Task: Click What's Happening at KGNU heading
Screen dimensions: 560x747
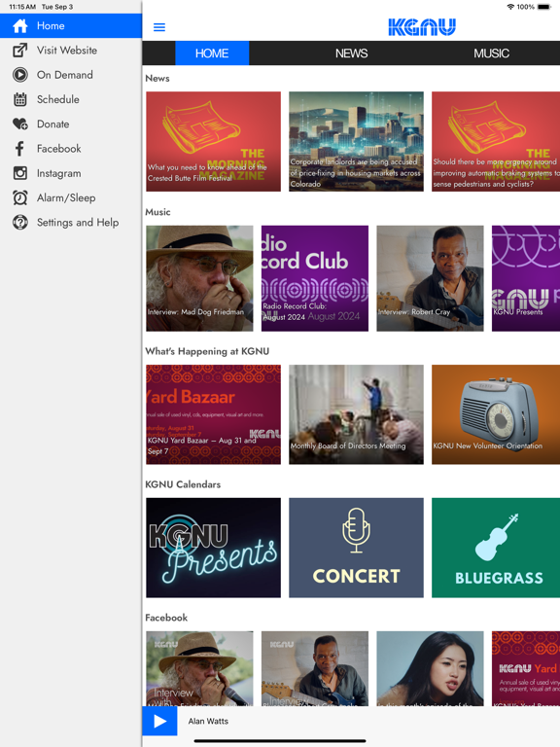Action: pos(207,351)
